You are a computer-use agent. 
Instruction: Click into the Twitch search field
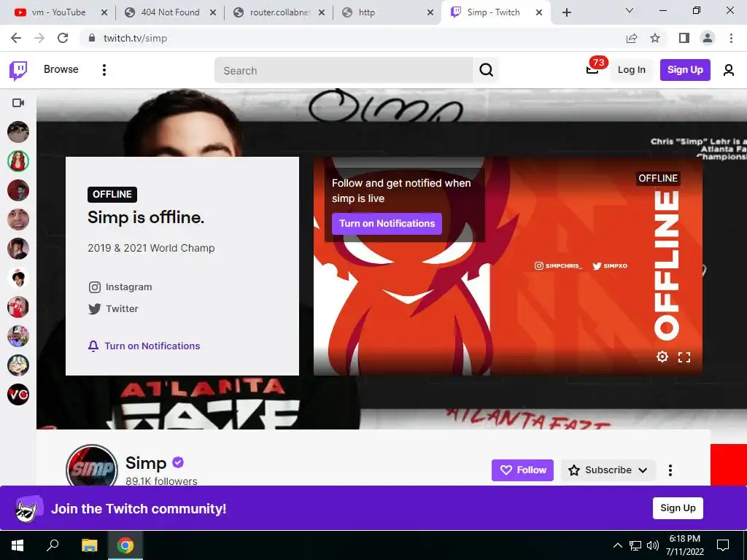[x=344, y=71]
